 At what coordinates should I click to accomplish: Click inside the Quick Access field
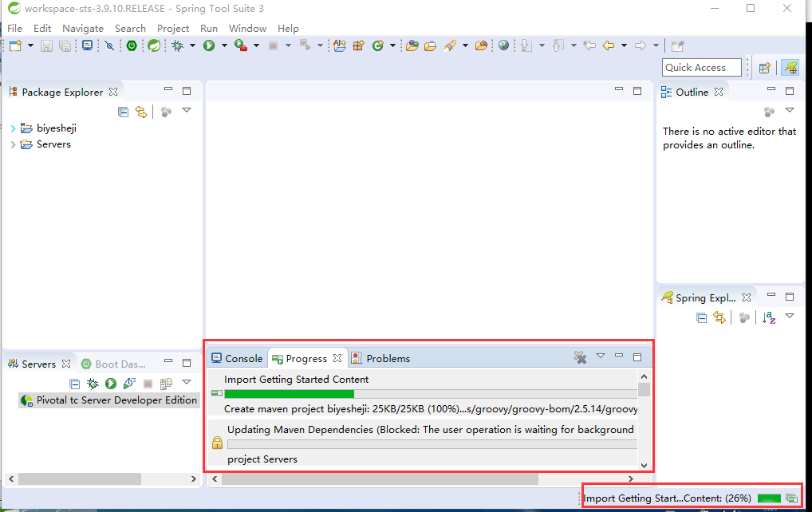point(702,67)
